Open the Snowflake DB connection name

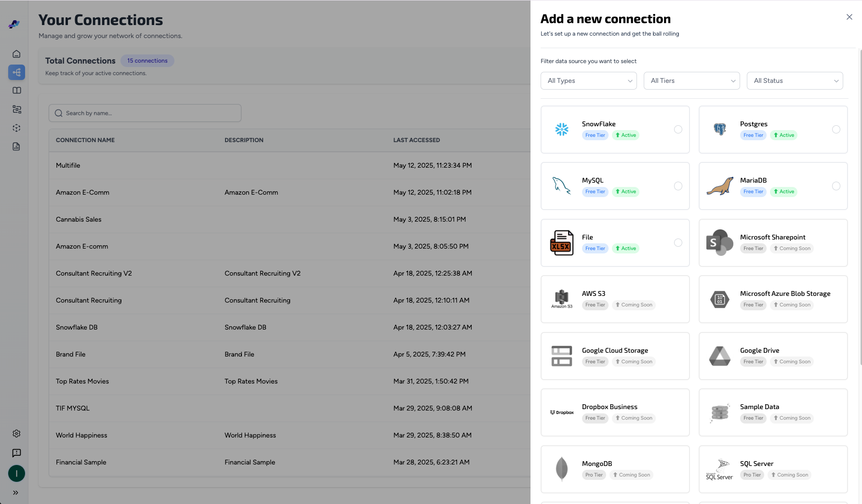[77, 327]
